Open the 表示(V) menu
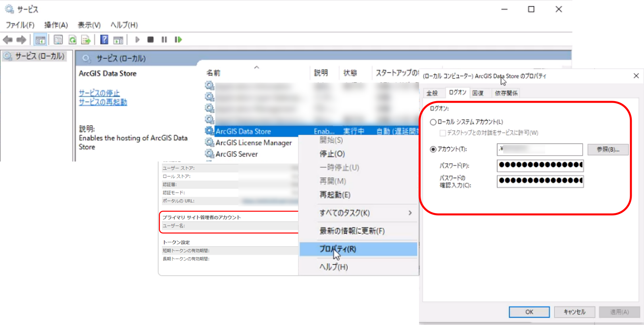Image resolution: width=644 pixels, height=325 pixels. coord(89,25)
